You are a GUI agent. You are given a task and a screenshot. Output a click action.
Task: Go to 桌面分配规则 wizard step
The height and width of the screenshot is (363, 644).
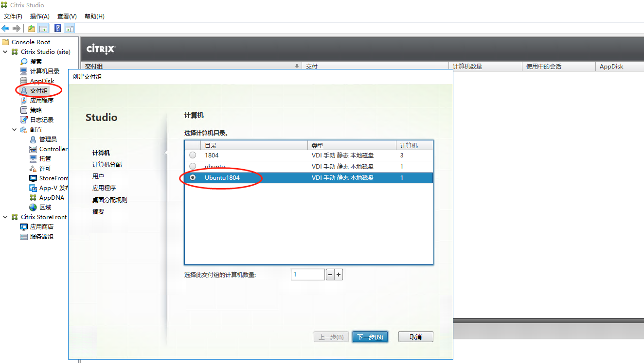[110, 200]
